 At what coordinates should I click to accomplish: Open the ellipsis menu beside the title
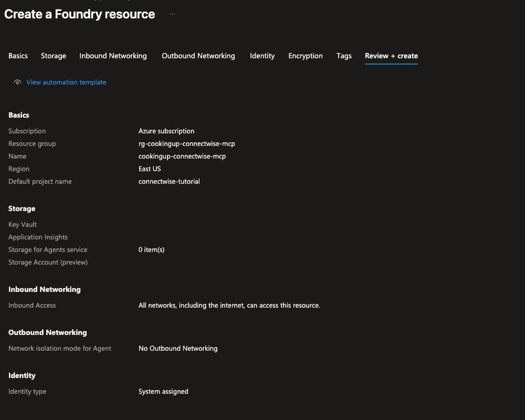point(172,14)
